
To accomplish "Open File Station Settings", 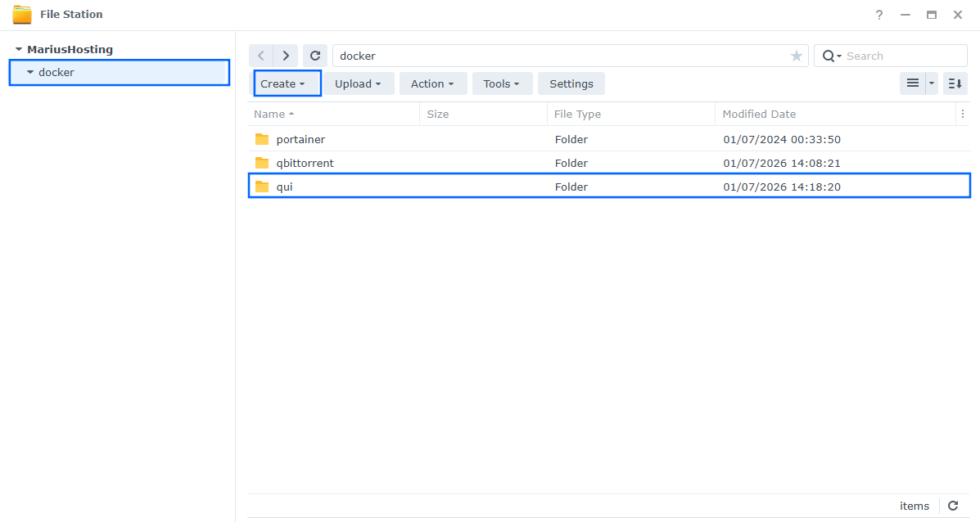I will (571, 83).
